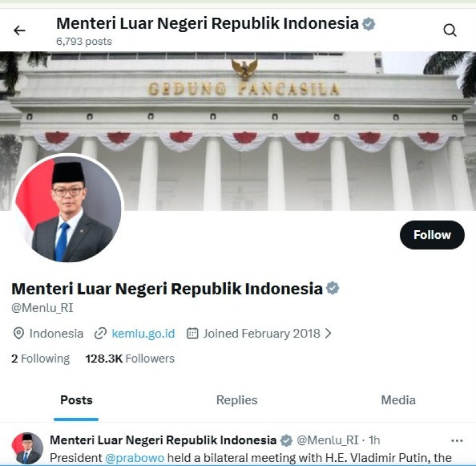Open the kemlu.go.id website link

click(x=143, y=333)
